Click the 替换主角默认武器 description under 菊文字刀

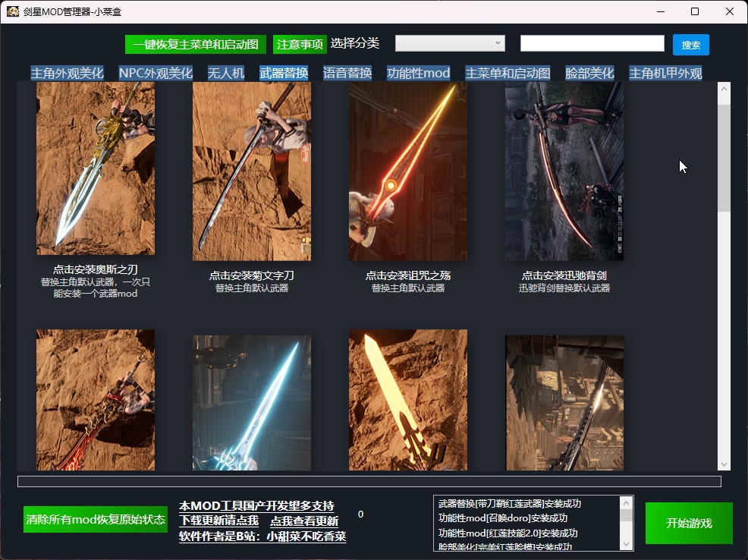[x=252, y=288]
